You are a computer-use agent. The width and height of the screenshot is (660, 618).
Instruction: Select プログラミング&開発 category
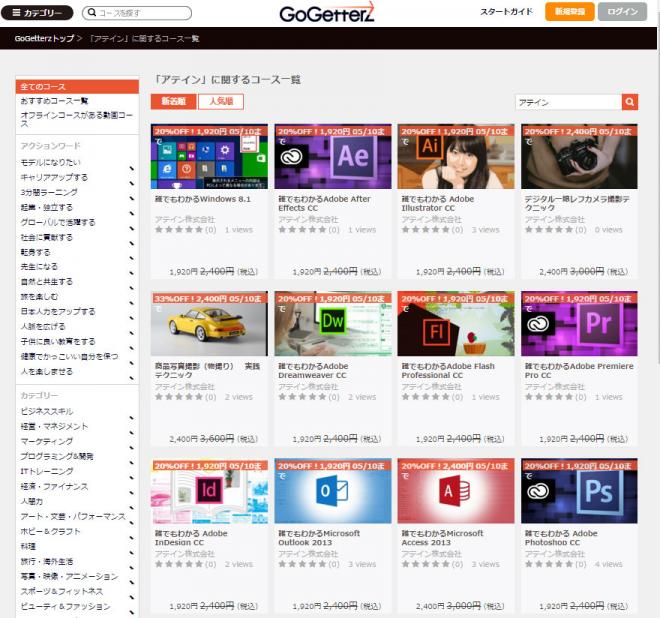coord(57,456)
